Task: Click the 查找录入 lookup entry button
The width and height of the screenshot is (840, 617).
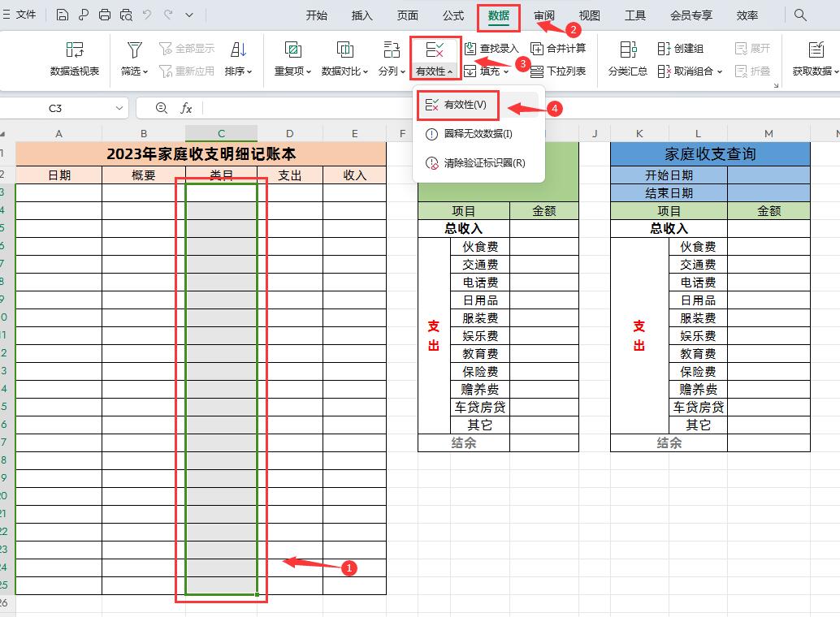Action: coord(491,49)
